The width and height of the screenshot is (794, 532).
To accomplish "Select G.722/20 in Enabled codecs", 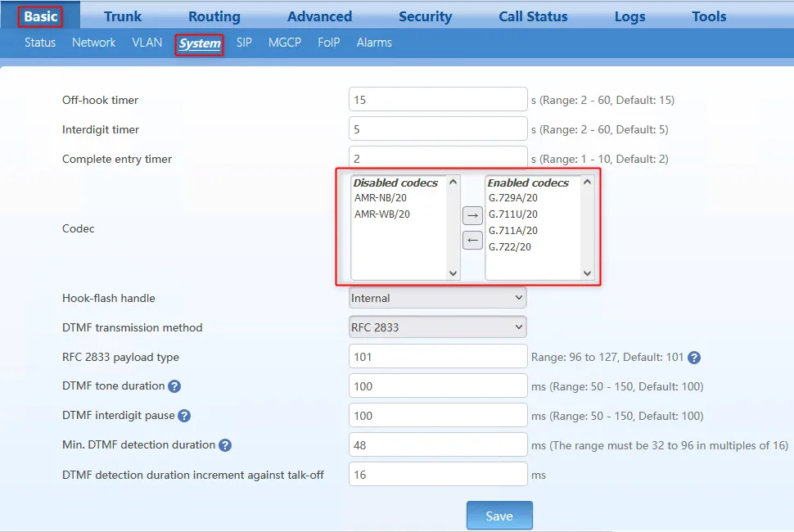I will [510, 247].
